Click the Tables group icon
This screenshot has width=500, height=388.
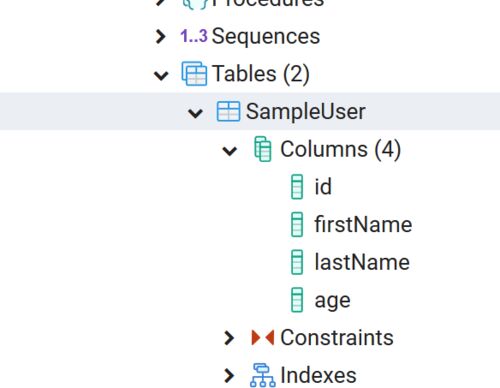tap(194, 74)
